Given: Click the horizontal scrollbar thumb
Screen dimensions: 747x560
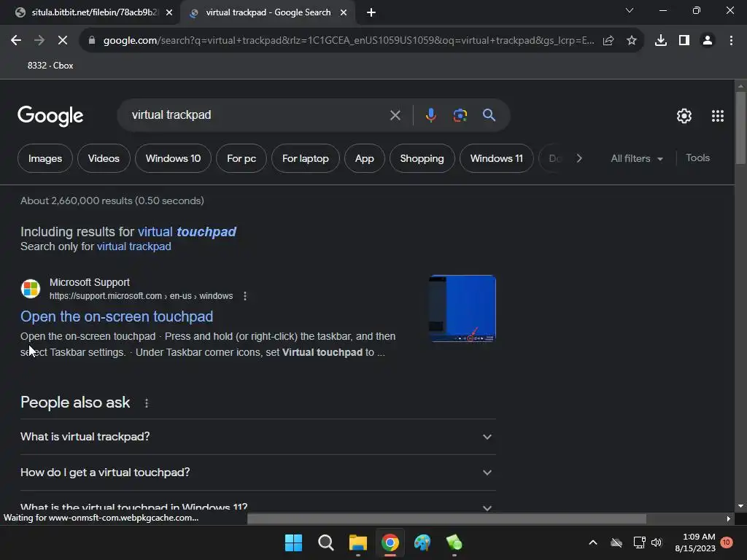Looking at the screenshot, I should pos(446,518).
